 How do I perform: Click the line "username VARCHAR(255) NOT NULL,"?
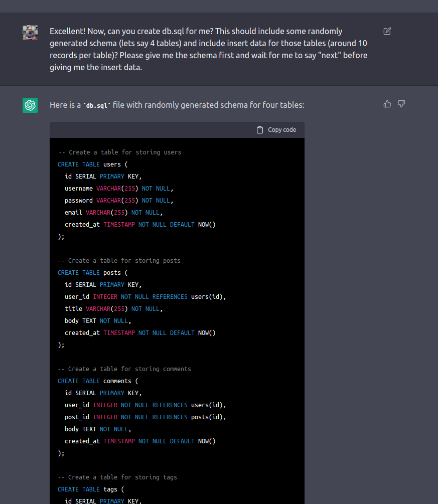click(x=119, y=189)
